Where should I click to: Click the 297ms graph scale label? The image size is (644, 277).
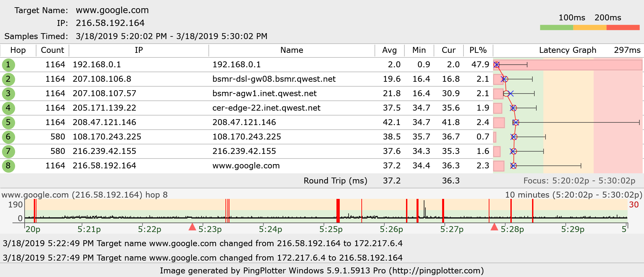[627, 50]
